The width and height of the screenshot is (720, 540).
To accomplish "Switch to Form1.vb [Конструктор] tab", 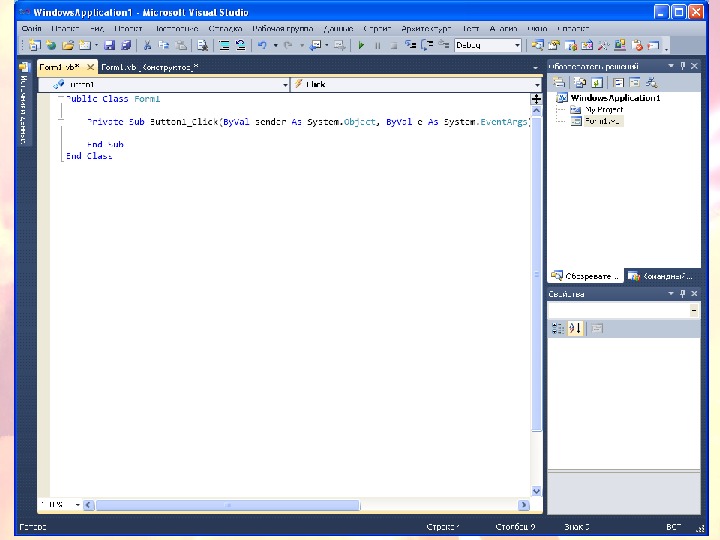I will click(x=150, y=66).
